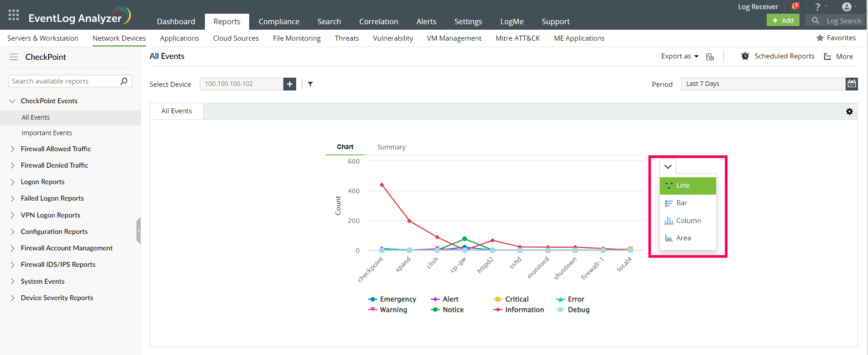
Task: Click the Search available reports field
Action: point(64,81)
